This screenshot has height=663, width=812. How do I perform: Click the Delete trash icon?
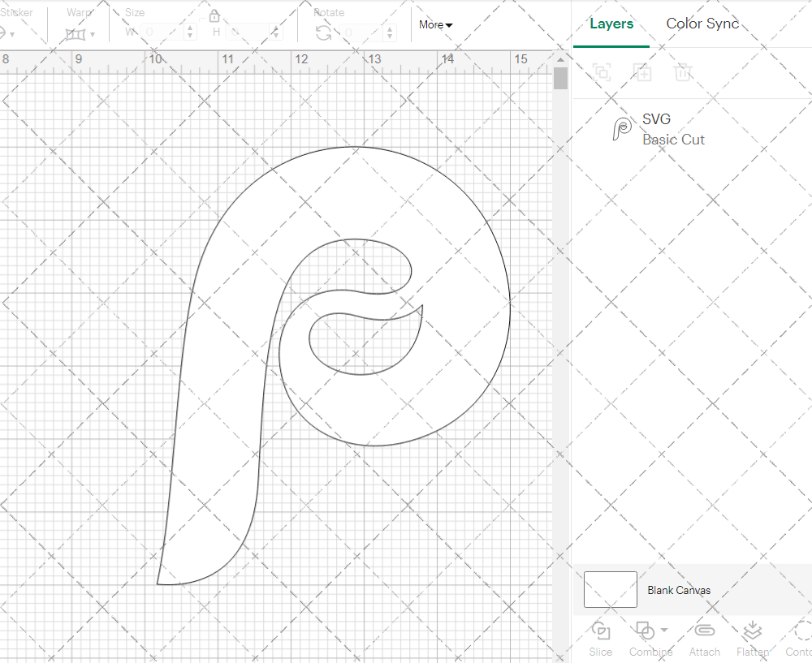[683, 72]
